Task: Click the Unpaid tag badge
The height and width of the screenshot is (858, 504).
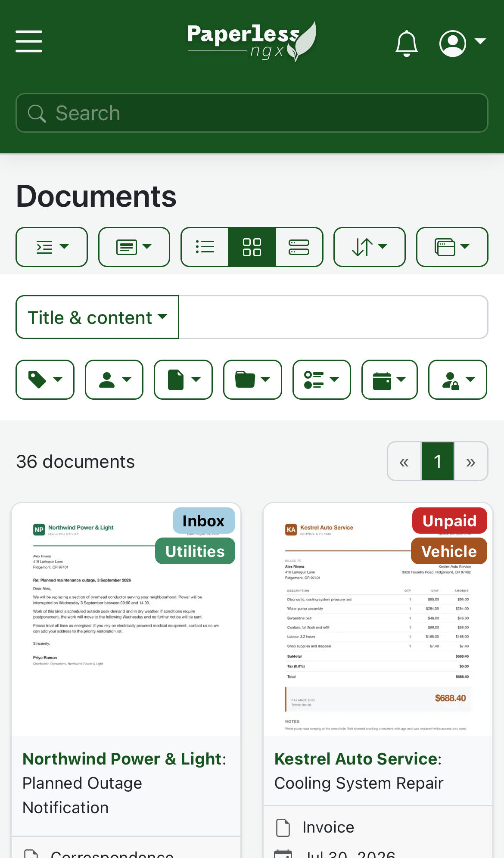Action: click(450, 521)
